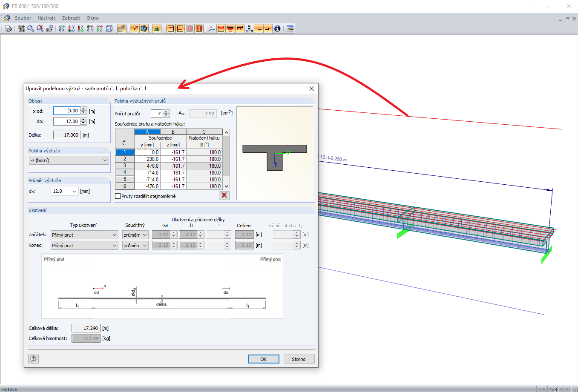Viewport: 578px width, 392px height.
Task: Set view along the X axis
Action: pyautogui.click(x=62, y=29)
